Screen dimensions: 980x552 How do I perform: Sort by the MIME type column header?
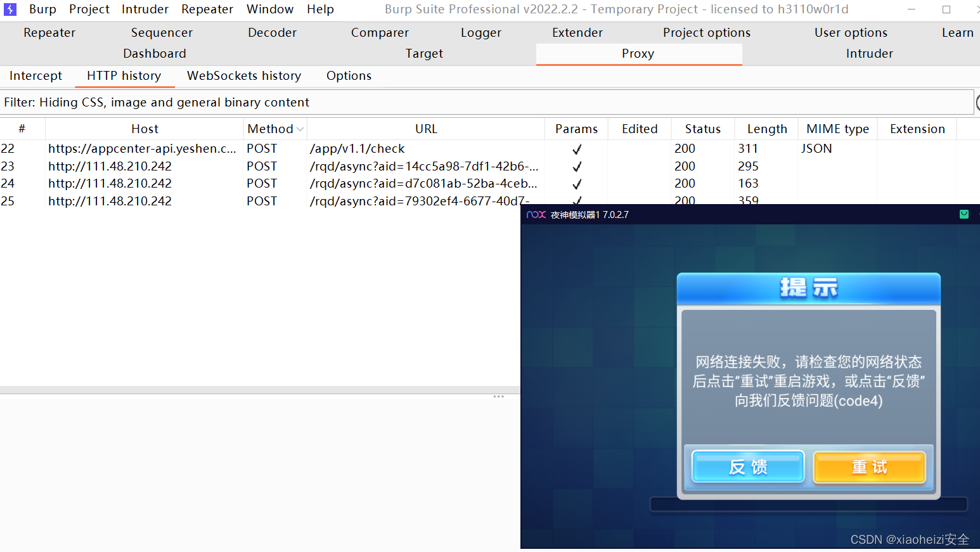click(x=838, y=129)
